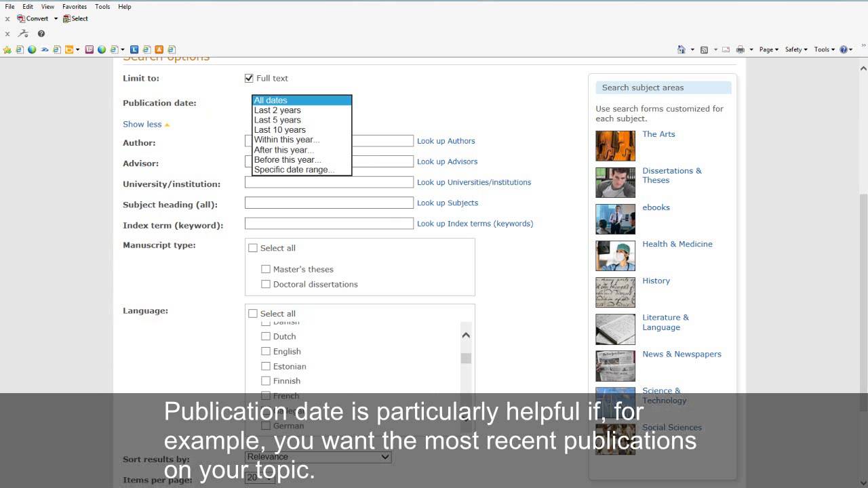
Task: Choose Before this year... date option
Action: tap(302, 160)
